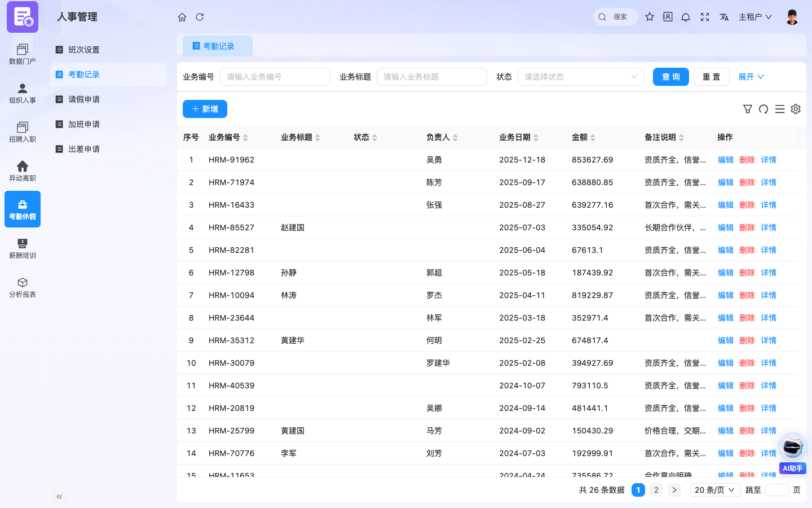Click the 跳至 page jump input

(x=777, y=490)
